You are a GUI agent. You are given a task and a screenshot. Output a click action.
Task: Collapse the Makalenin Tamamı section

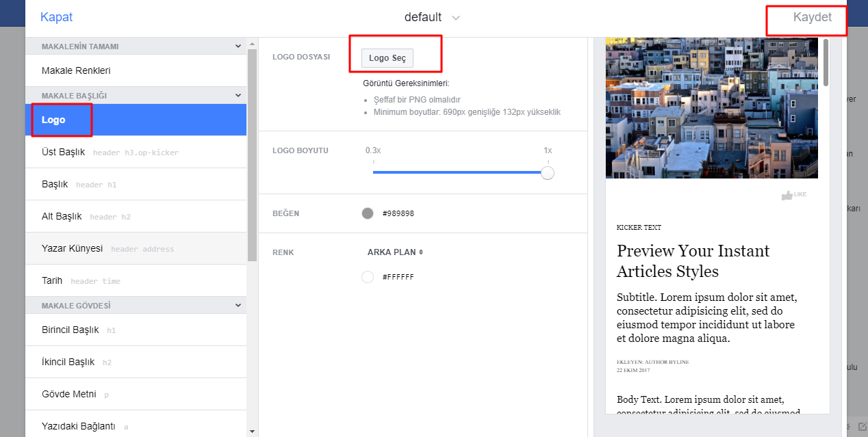(x=238, y=47)
